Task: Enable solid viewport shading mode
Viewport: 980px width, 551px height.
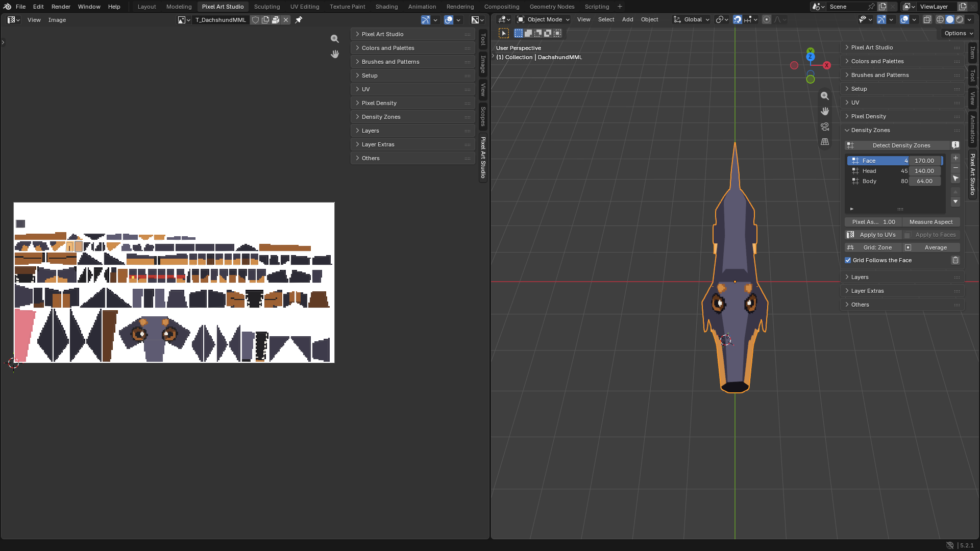Action: [x=950, y=19]
